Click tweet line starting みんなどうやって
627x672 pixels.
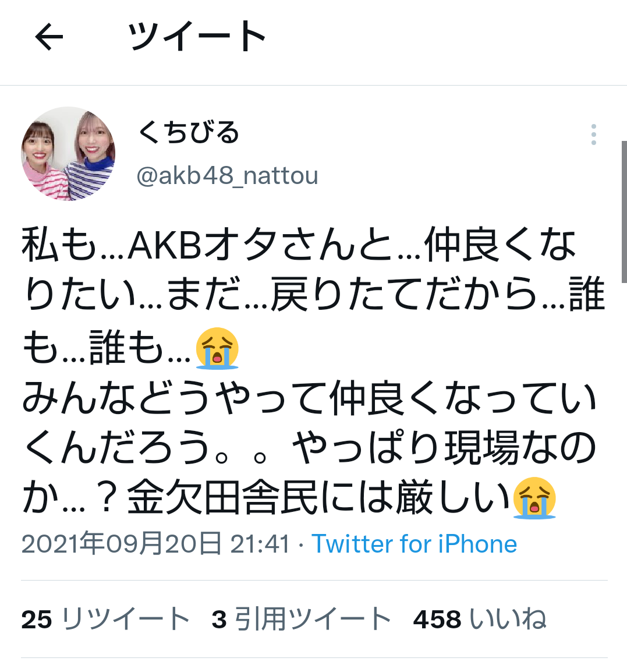coord(309,398)
